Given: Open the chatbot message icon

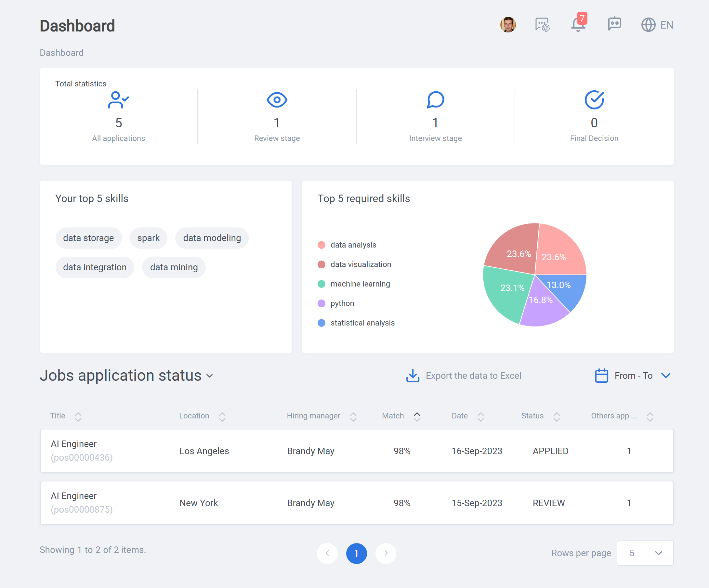Looking at the screenshot, I should click(614, 24).
